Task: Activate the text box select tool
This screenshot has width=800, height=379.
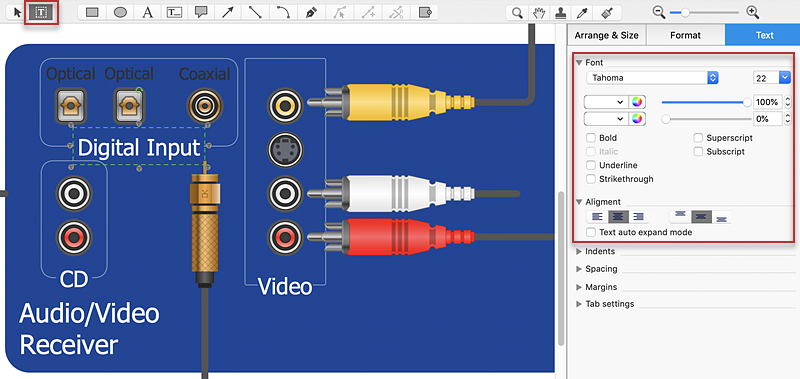Action: (41, 12)
